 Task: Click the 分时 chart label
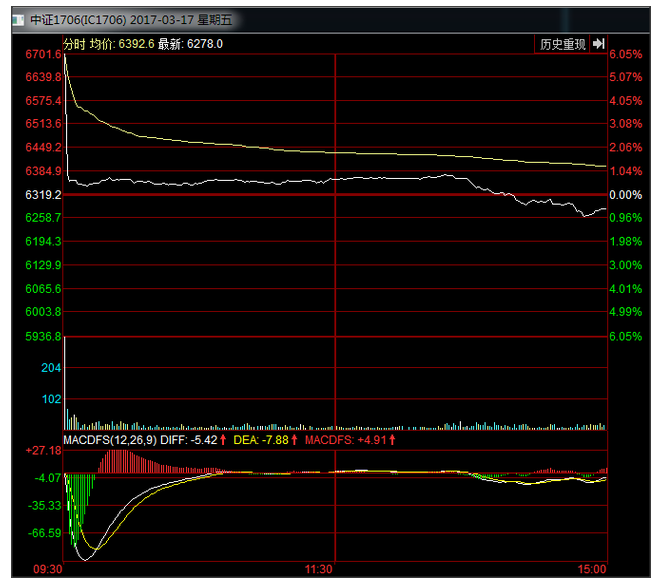tap(74, 44)
